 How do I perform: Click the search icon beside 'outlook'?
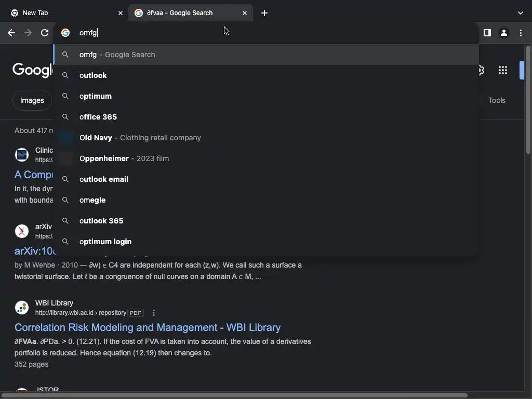65,75
